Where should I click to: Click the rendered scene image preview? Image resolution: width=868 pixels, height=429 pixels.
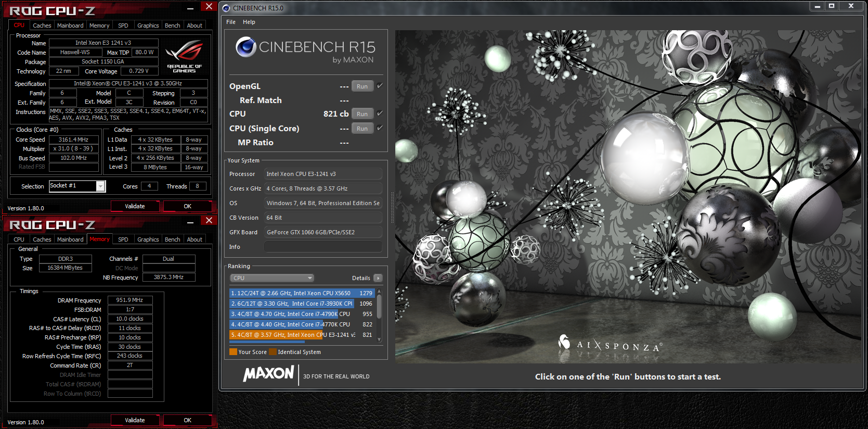[627, 196]
